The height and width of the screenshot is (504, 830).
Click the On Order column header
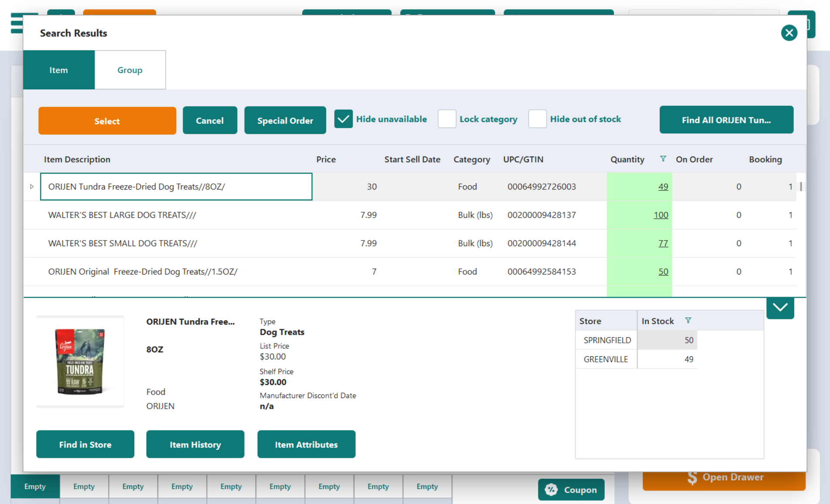(x=694, y=159)
